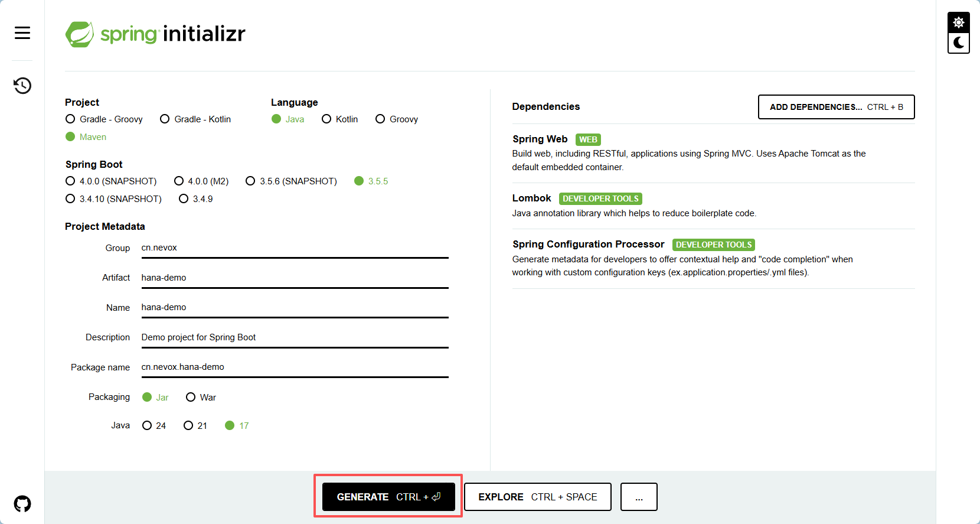The height and width of the screenshot is (524, 980).
Task: Choose Java as language
Action: point(288,119)
